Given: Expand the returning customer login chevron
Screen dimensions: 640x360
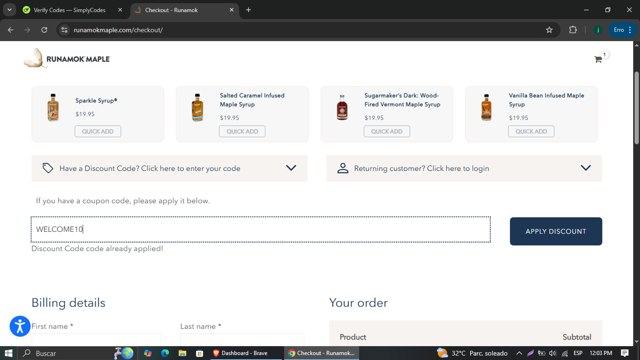Looking at the screenshot, I should pos(586,168).
